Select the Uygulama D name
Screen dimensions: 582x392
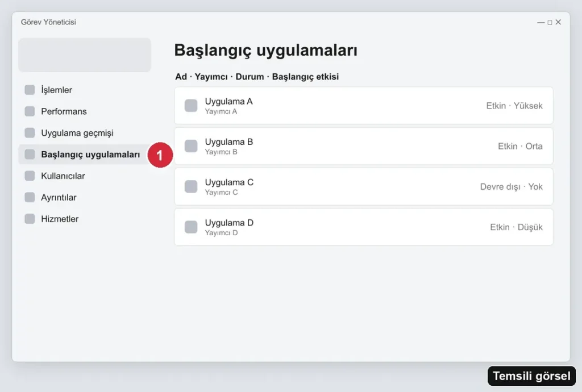click(x=229, y=223)
